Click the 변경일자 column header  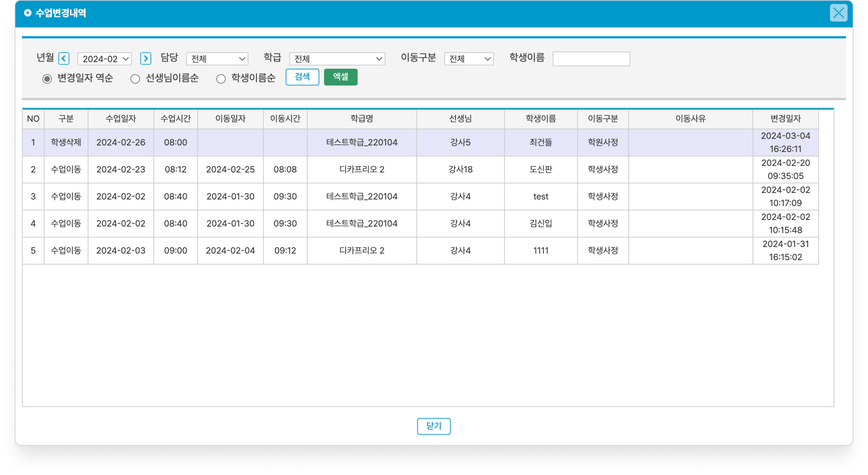[x=785, y=119]
